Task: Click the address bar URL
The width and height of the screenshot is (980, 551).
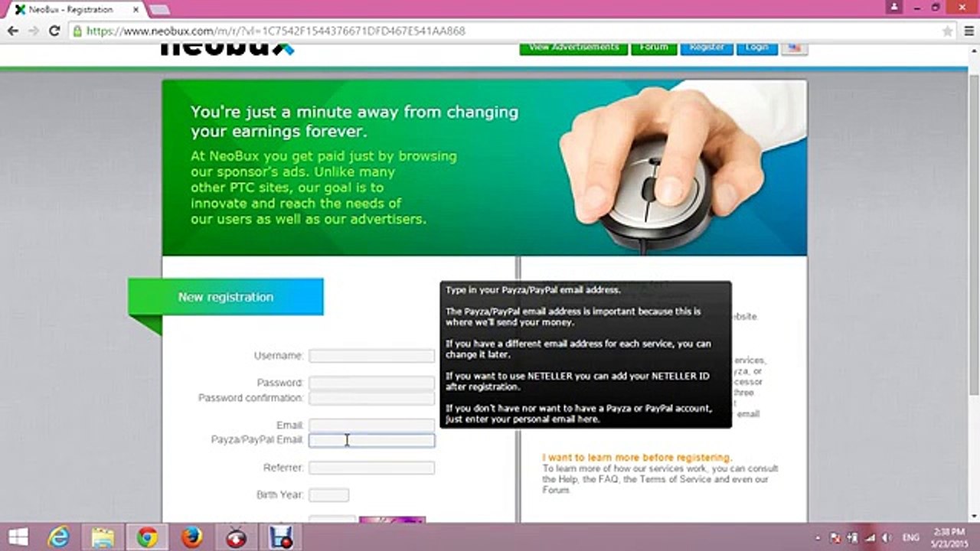Action: click(276, 31)
